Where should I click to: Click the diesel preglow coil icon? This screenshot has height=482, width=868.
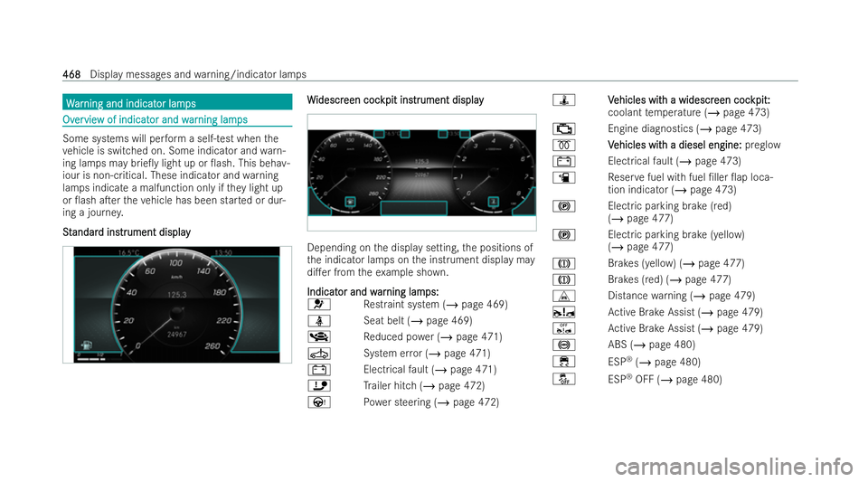coord(563,145)
